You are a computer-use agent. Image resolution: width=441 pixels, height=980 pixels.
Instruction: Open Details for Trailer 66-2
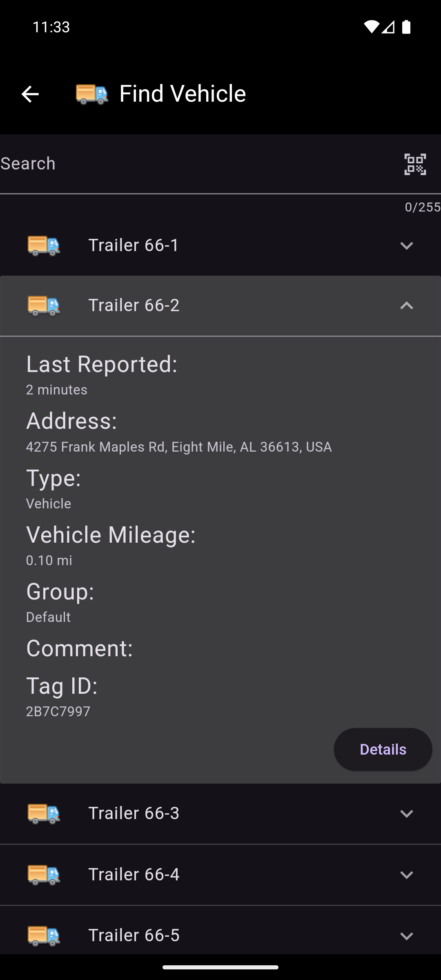click(383, 749)
